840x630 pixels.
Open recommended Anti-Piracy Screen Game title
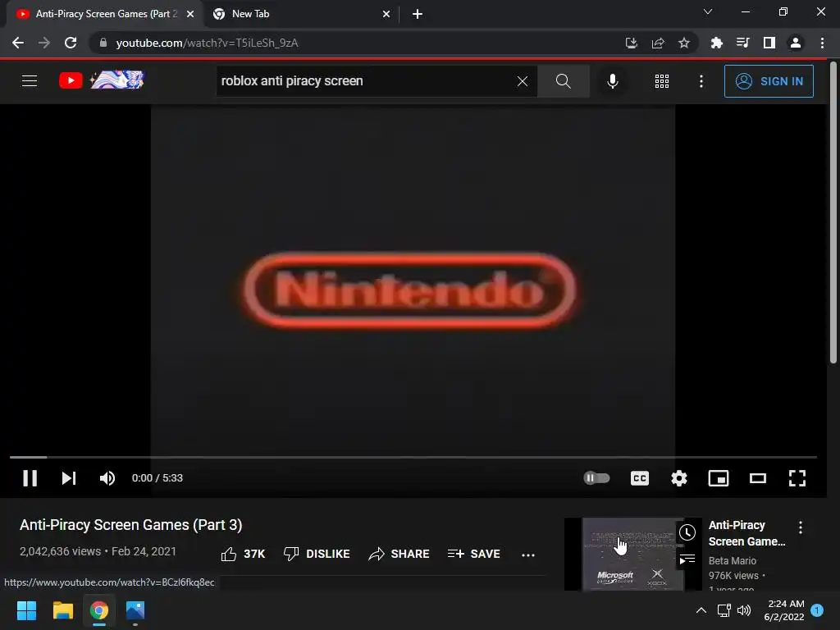pos(746,533)
